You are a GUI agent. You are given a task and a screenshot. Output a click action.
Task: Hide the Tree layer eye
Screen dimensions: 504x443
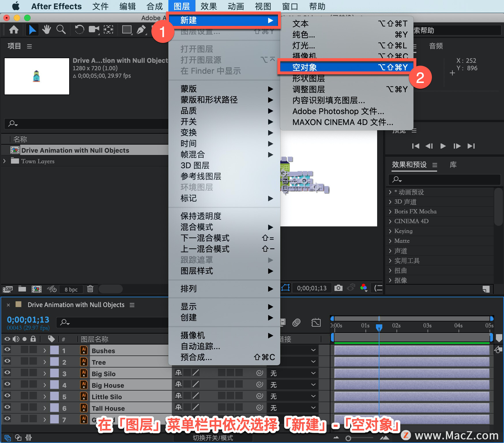pyautogui.click(x=7, y=361)
